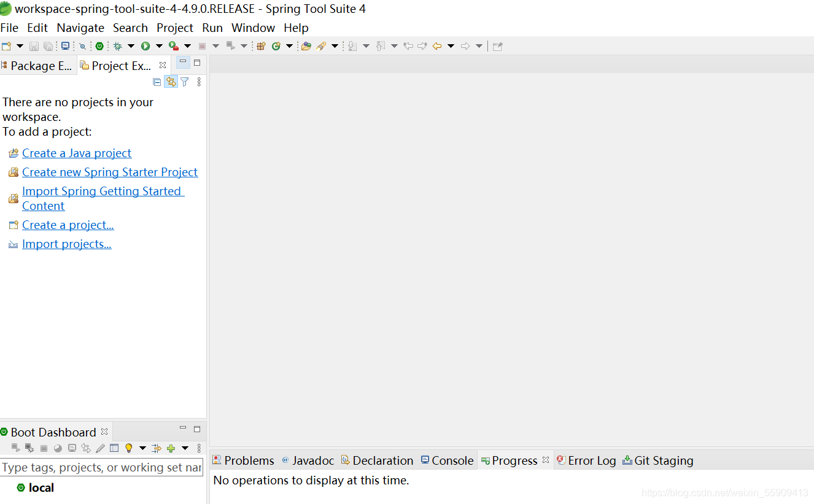Switch to the Javadoc tab
Screen dimensions: 814x504
pyautogui.click(x=308, y=460)
